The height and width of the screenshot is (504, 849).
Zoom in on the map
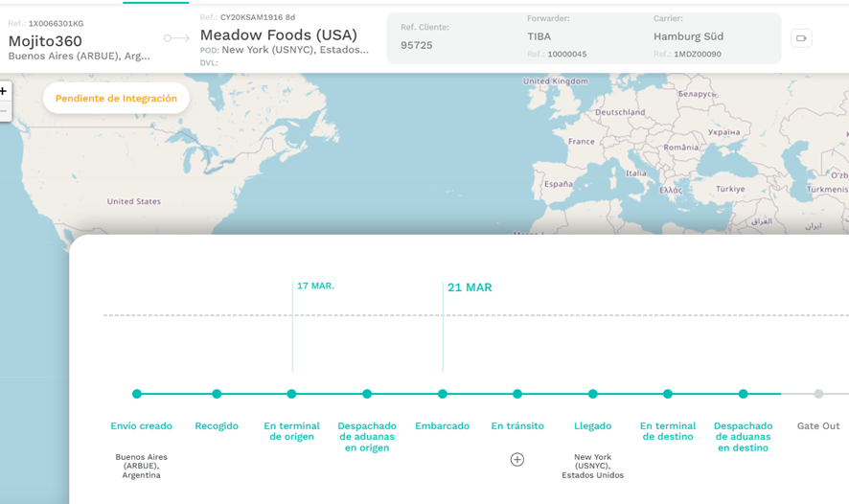(3, 91)
